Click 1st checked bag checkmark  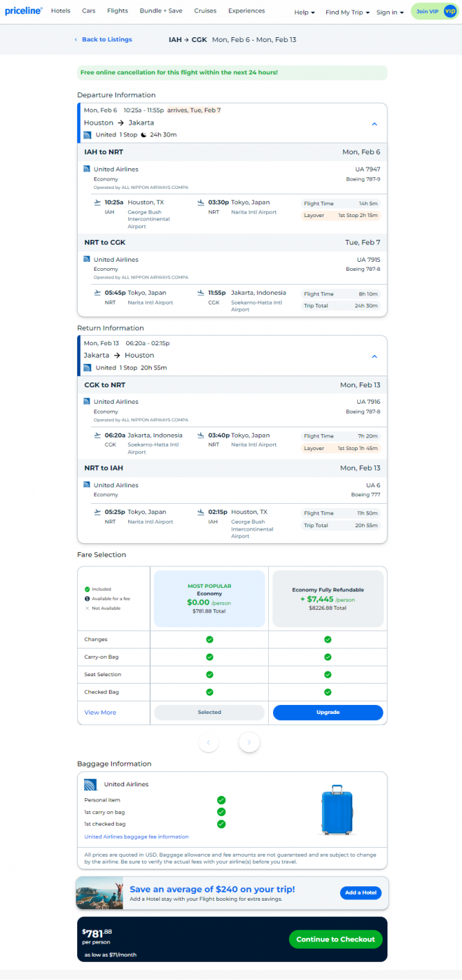coord(221,824)
